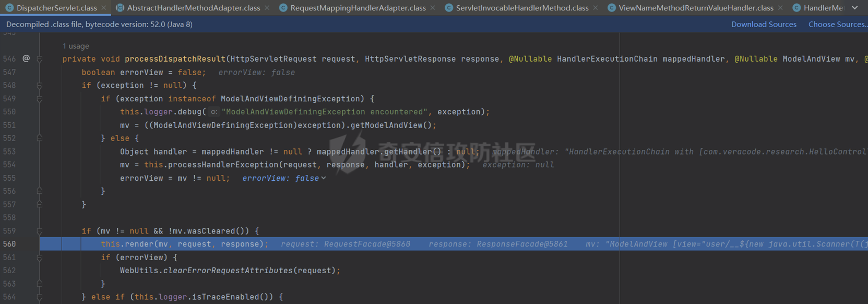The width and height of the screenshot is (868, 304).
Task: Collapse the processDispatchResult method at line 546
Action: pos(40,59)
